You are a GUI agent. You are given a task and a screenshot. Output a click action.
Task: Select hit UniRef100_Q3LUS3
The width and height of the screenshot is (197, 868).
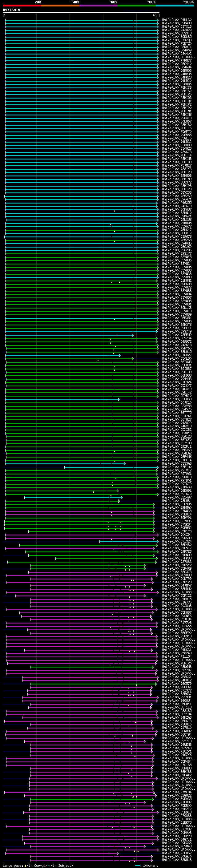point(177,399)
